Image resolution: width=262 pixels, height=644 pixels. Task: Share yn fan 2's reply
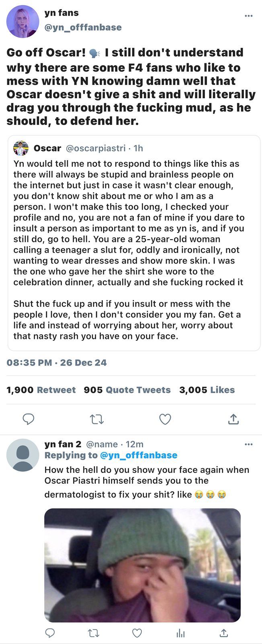224,633
